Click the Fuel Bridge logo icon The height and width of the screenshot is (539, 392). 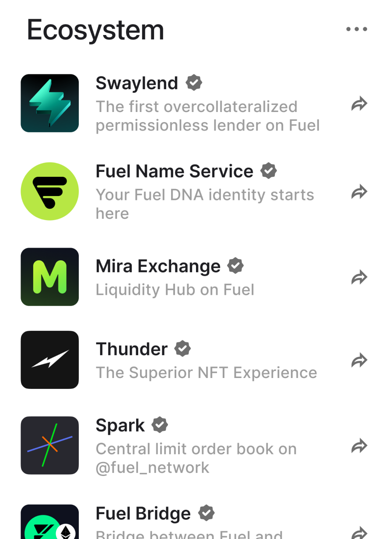click(50, 523)
